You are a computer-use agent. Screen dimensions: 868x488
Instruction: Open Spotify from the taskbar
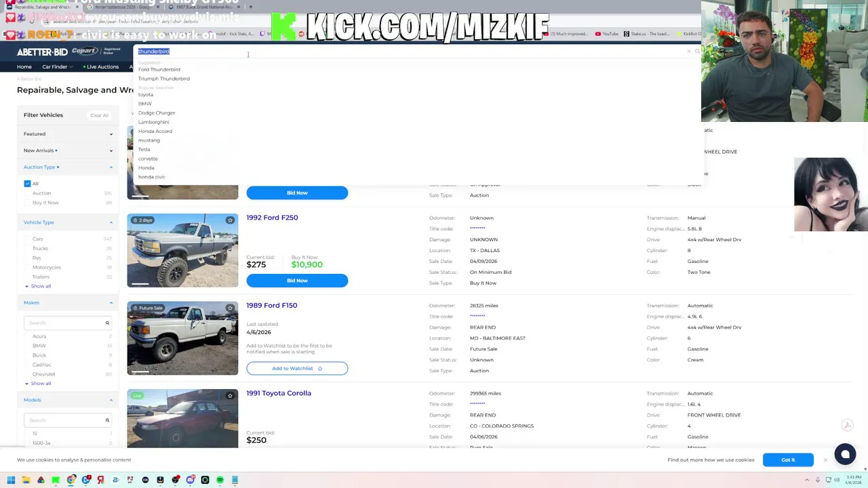coord(220,480)
